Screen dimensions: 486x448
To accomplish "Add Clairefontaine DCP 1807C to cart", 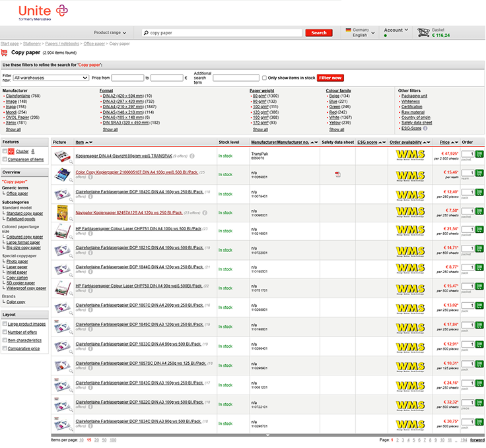I will pyautogui.click(x=479, y=305).
